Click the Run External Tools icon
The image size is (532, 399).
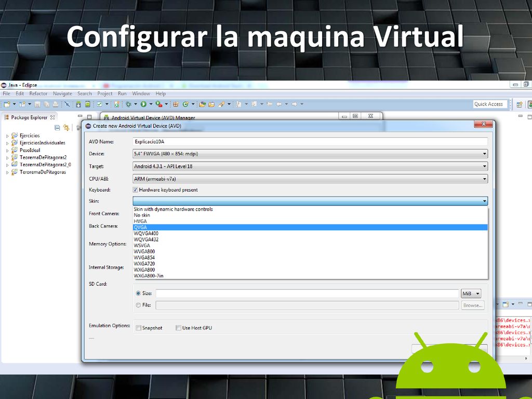tap(159, 104)
